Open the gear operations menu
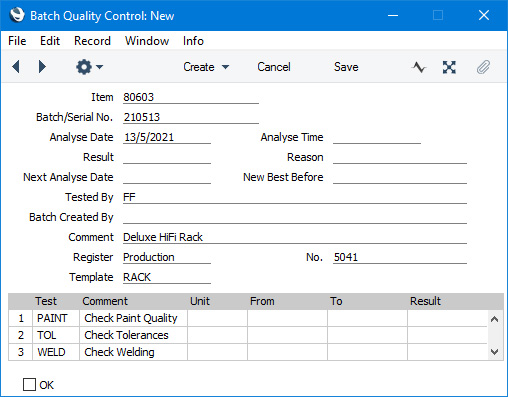The width and height of the screenshot is (508, 397). click(x=84, y=67)
